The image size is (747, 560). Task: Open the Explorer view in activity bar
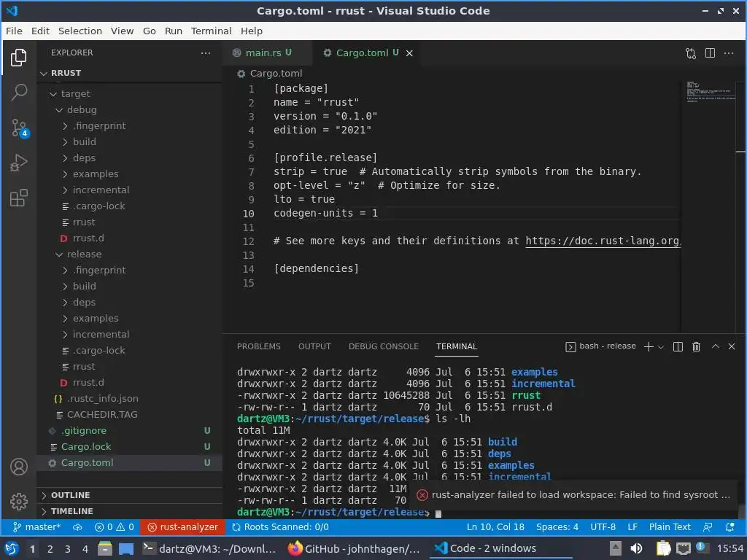pyautogui.click(x=18, y=58)
